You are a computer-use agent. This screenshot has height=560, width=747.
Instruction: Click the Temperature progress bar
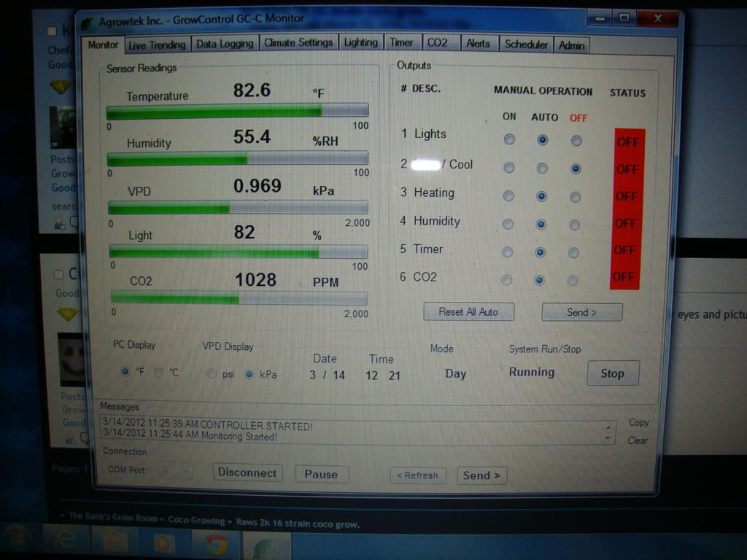coord(237,112)
